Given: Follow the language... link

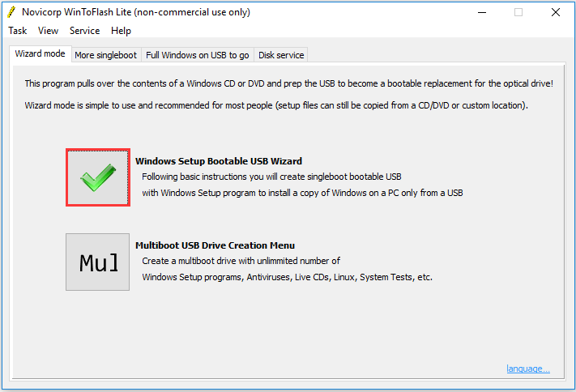Looking at the screenshot, I should pos(528,369).
